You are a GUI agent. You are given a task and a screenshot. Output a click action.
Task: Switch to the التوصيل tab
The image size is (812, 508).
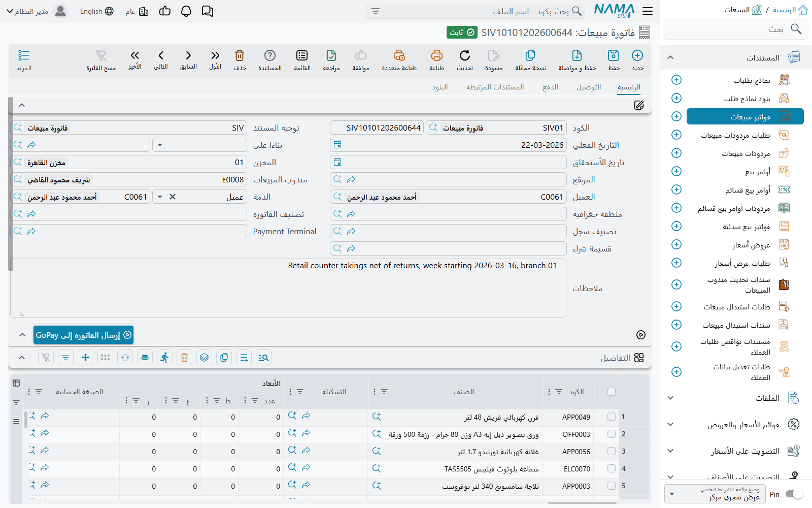click(x=589, y=87)
